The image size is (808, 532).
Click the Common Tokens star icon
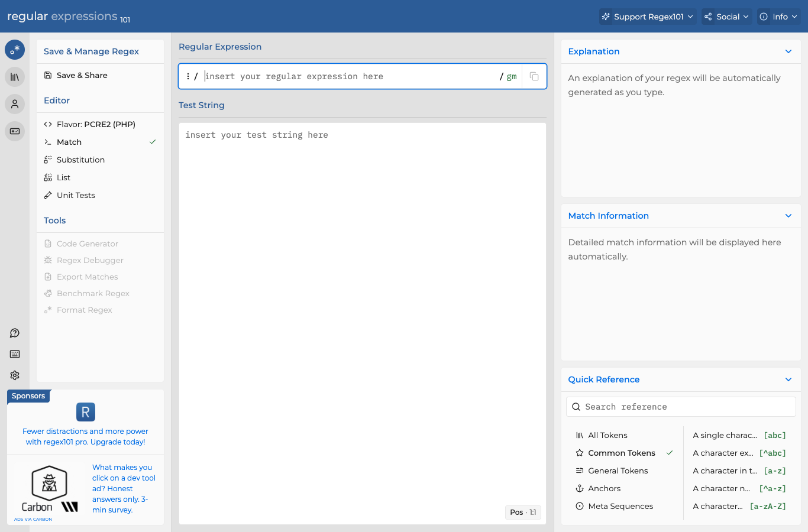(580, 453)
